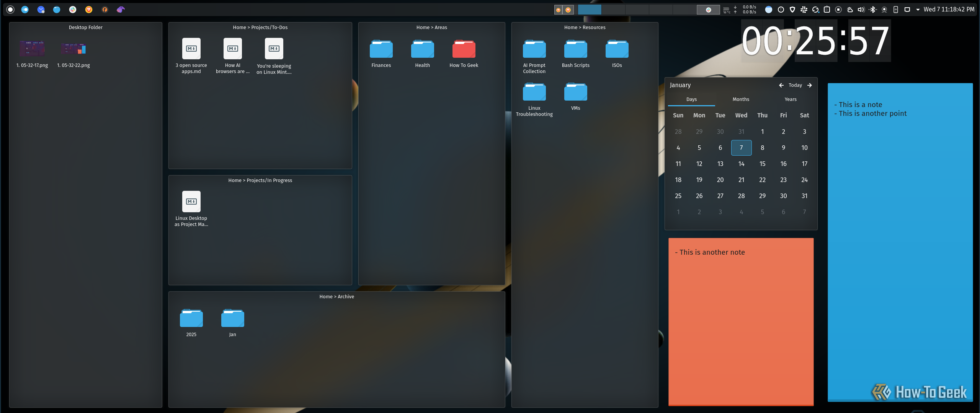Open the Linux Troubleshooting folder
980x413 pixels.
click(534, 99)
